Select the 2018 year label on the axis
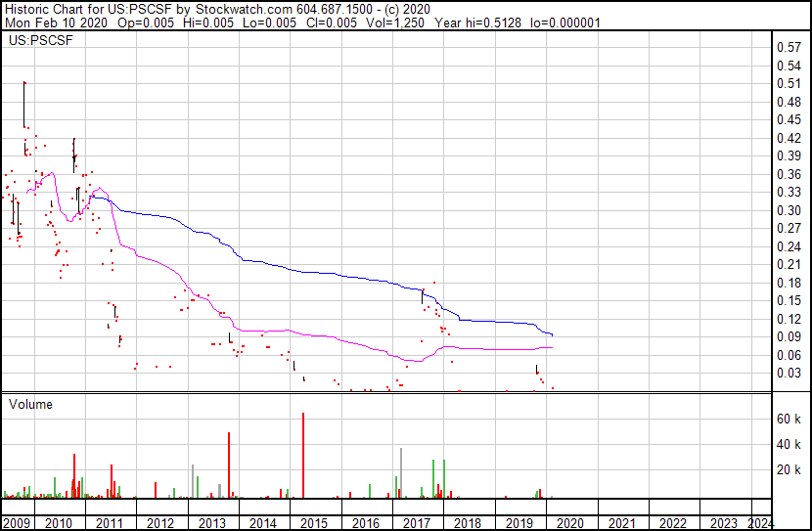This screenshot has width=812, height=531. coord(468,523)
